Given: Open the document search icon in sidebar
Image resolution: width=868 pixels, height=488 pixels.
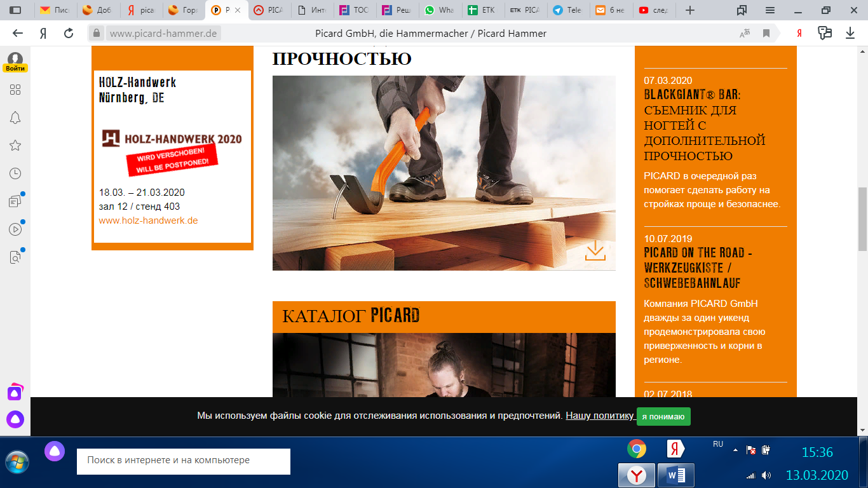Looking at the screenshot, I should [x=15, y=257].
